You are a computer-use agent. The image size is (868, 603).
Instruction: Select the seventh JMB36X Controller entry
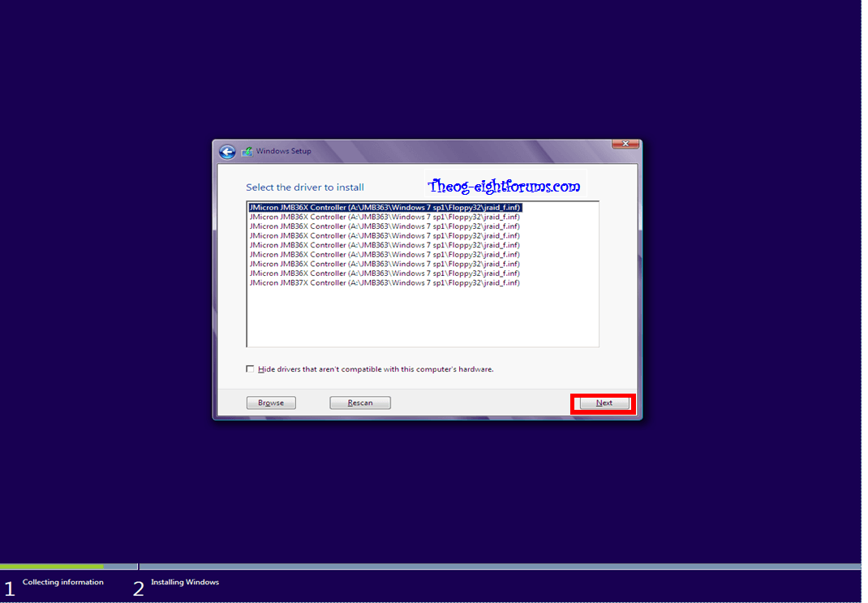click(x=385, y=264)
